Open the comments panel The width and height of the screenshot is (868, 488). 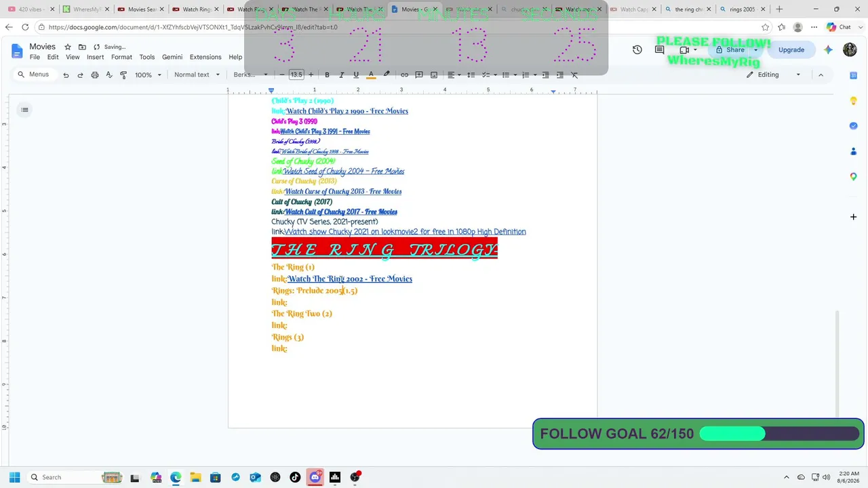tap(659, 49)
